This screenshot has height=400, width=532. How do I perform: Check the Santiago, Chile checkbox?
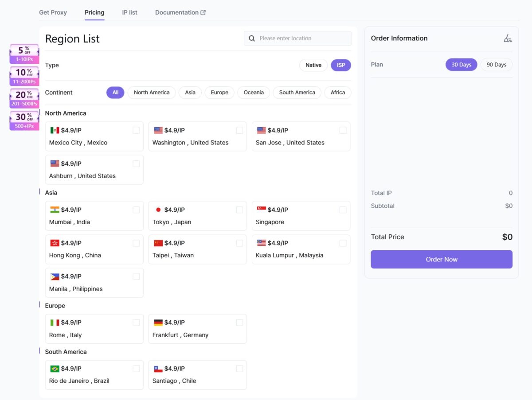click(239, 369)
